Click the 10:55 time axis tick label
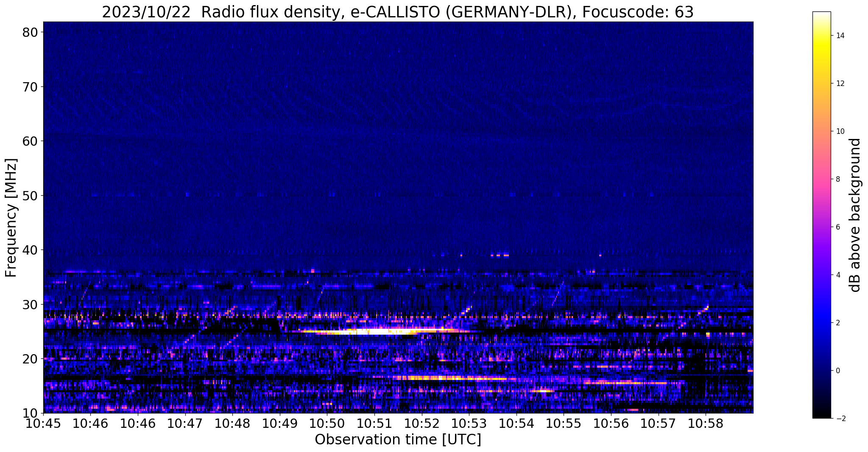Screen dimensions: 868x452 coord(564,424)
